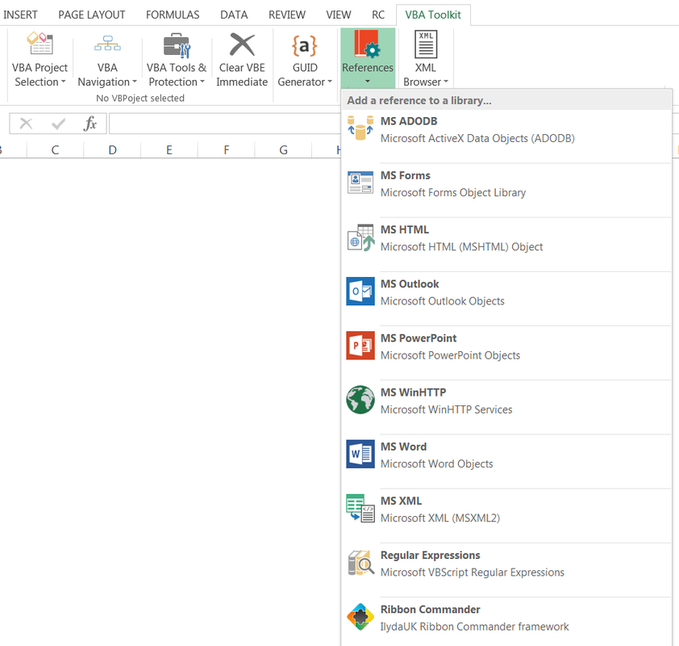
Task: Click the Regular Expressions magnifier icon
Action: [360, 562]
